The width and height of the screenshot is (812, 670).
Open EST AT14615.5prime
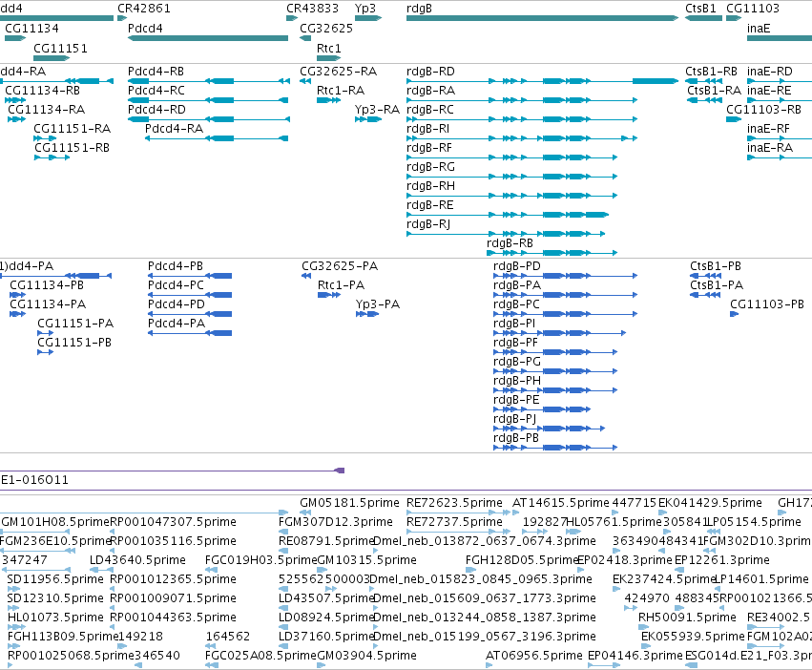(x=560, y=503)
